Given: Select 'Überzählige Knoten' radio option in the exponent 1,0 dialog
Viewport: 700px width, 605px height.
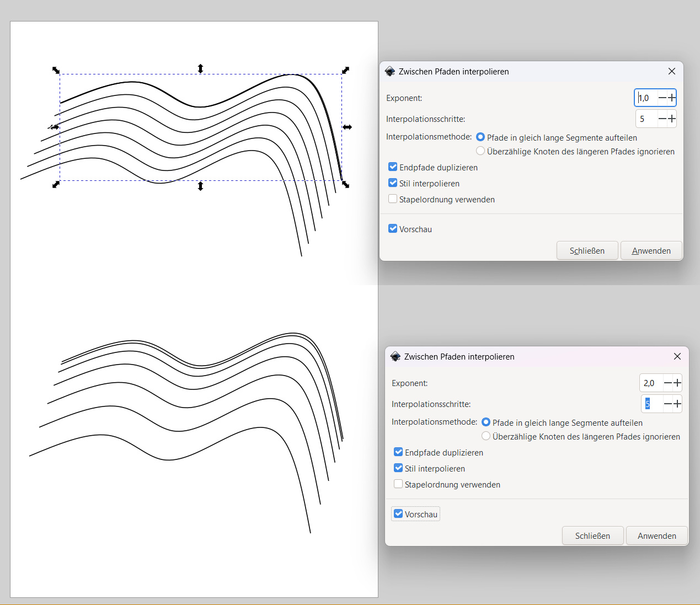Looking at the screenshot, I should (x=480, y=151).
